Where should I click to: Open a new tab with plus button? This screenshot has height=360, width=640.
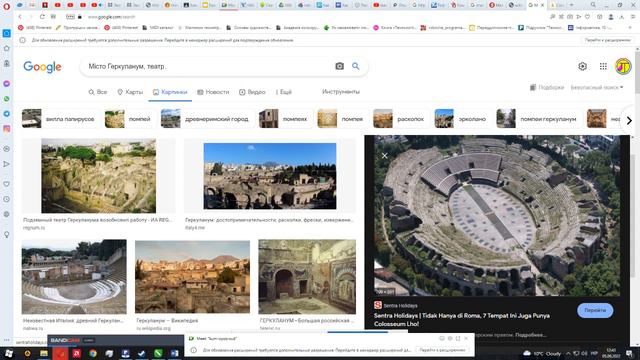[x=571, y=5]
